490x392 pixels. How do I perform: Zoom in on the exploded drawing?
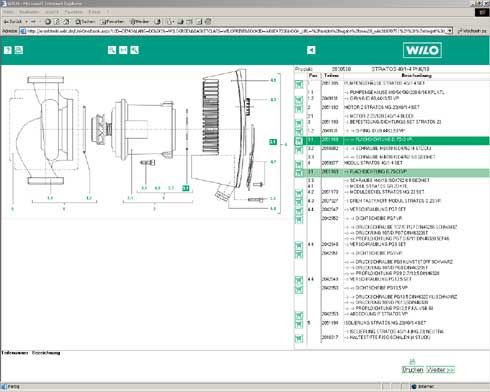click(112, 50)
